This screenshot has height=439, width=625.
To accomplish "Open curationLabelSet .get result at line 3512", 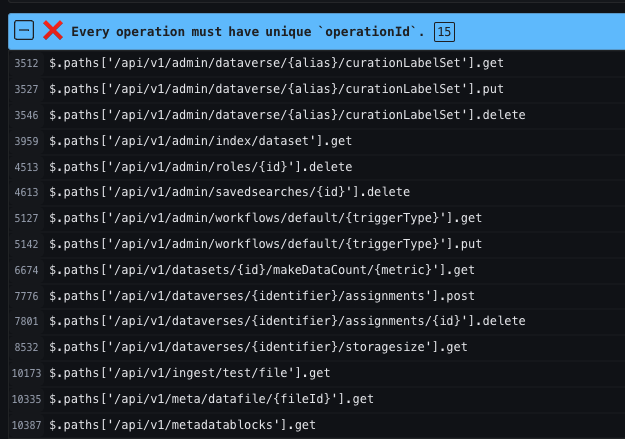I will [275, 63].
